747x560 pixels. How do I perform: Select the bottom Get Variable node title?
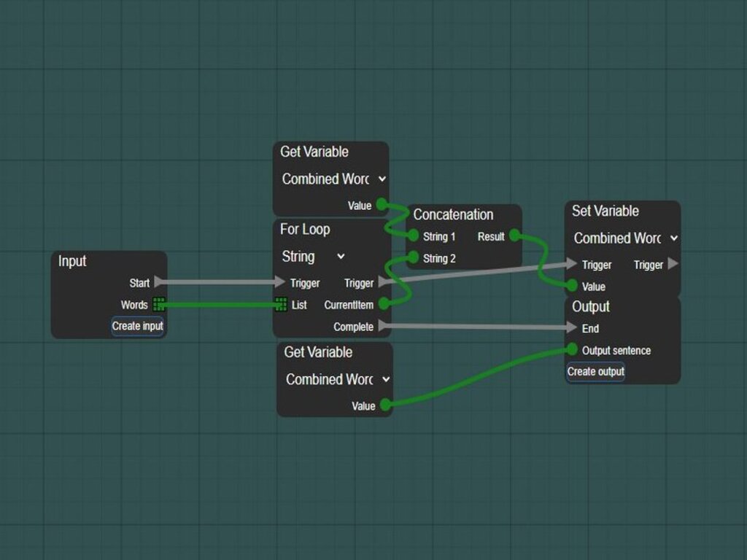tap(318, 352)
